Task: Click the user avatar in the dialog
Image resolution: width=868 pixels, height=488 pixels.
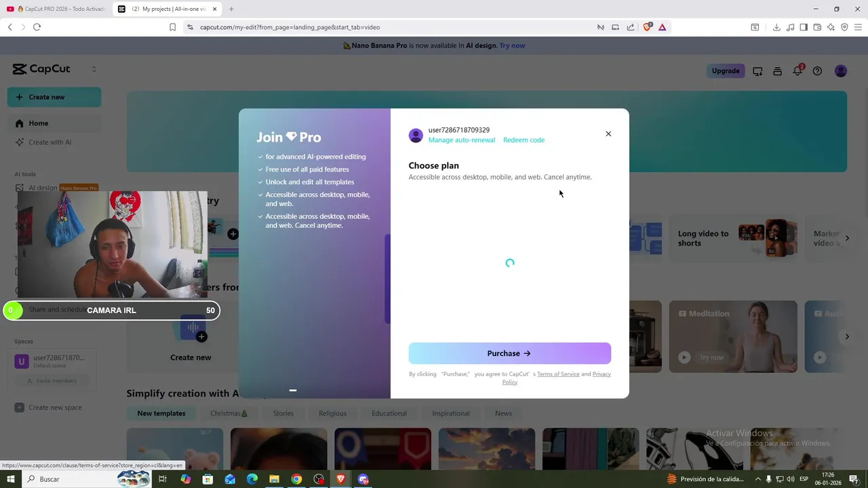Action: click(x=416, y=135)
